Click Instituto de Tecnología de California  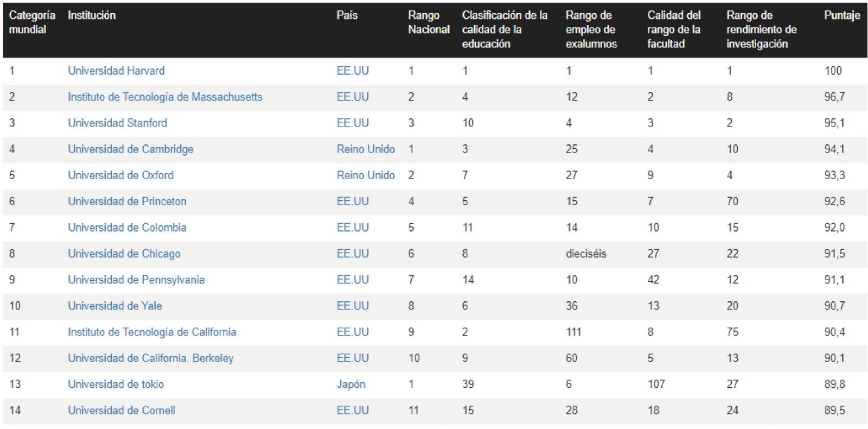(x=152, y=332)
